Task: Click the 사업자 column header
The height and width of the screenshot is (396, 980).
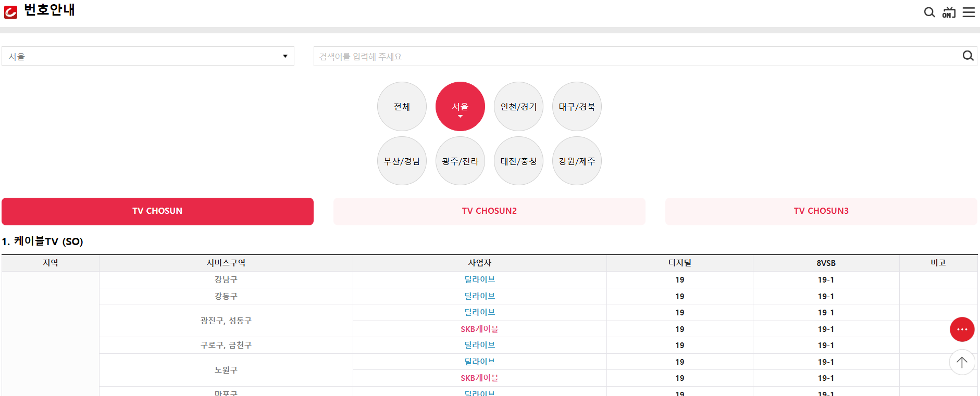Action: (480, 263)
